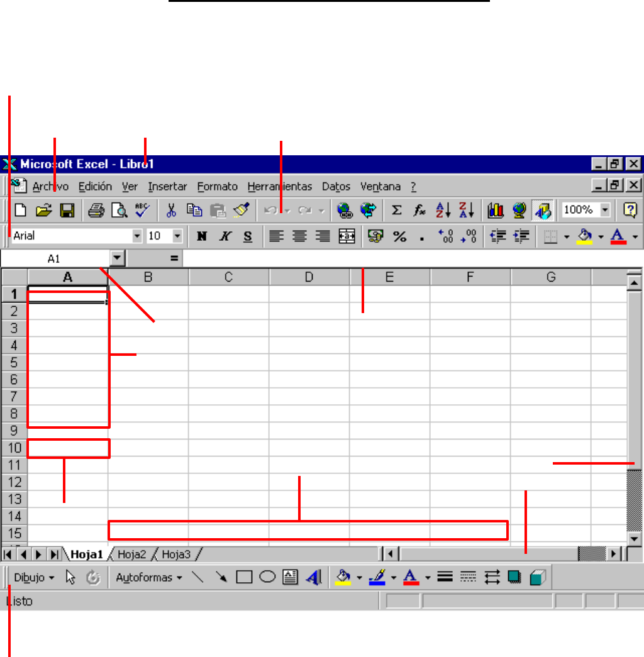This screenshot has width=644, height=657.
Task: Launch the Chart Wizard icon
Action: click(x=496, y=210)
